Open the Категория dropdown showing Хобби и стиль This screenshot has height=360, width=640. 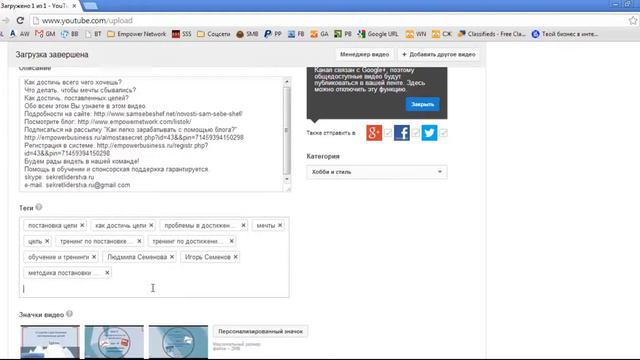[377, 172]
